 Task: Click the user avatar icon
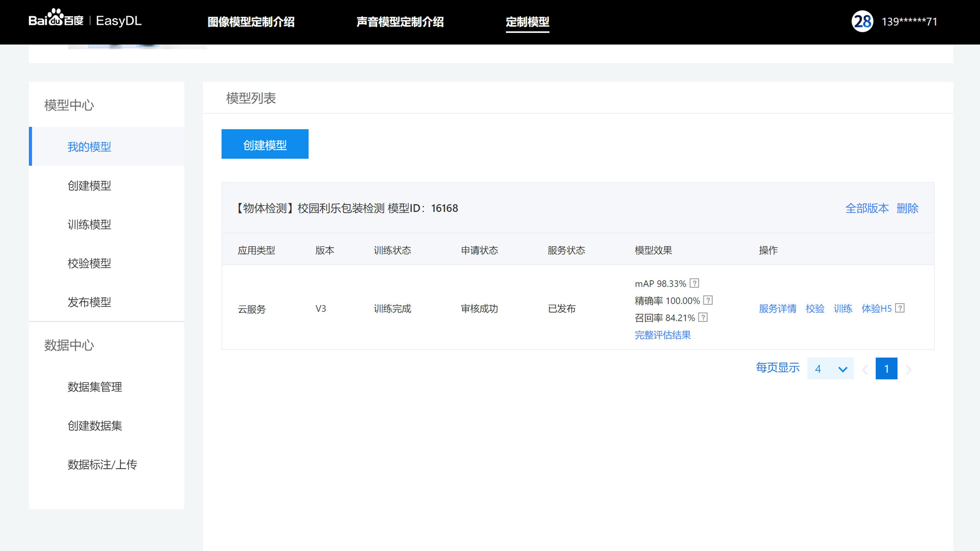point(862,21)
